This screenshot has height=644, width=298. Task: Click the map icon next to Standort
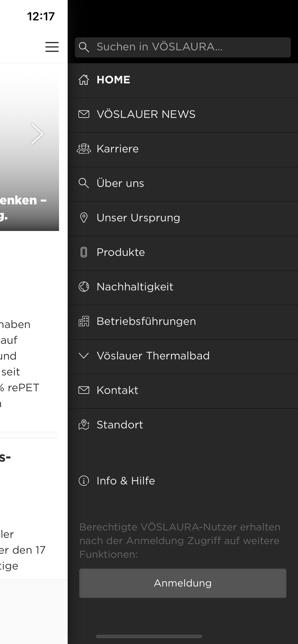(84, 425)
